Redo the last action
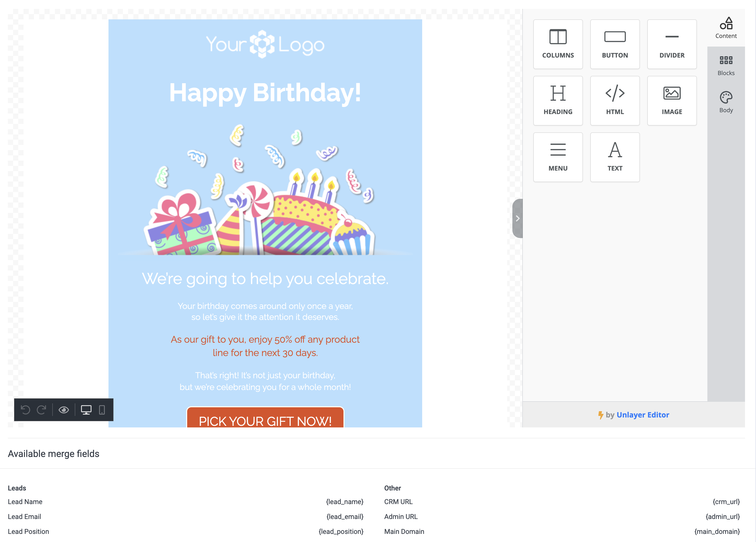The image size is (756, 542). 42,410
